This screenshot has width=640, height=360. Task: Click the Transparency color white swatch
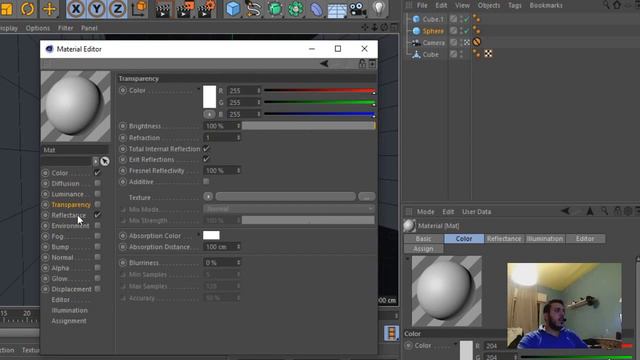209,97
